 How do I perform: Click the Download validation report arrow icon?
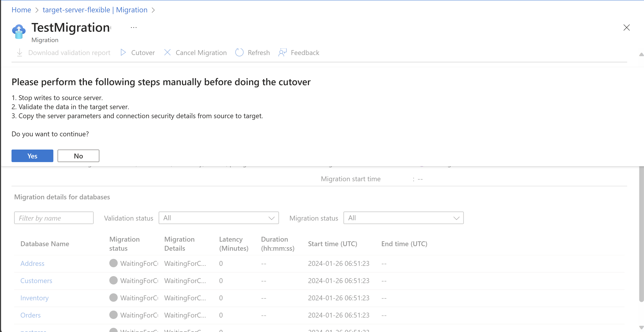tap(20, 52)
